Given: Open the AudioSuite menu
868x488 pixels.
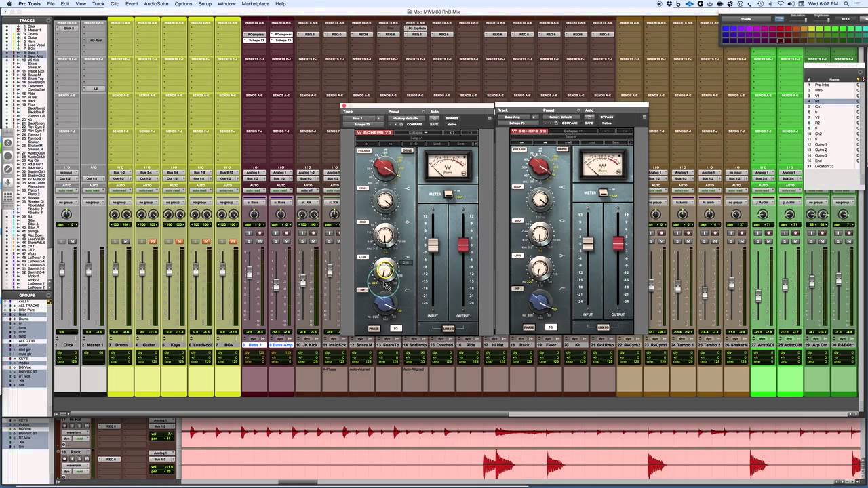Looking at the screenshot, I should [x=156, y=4].
